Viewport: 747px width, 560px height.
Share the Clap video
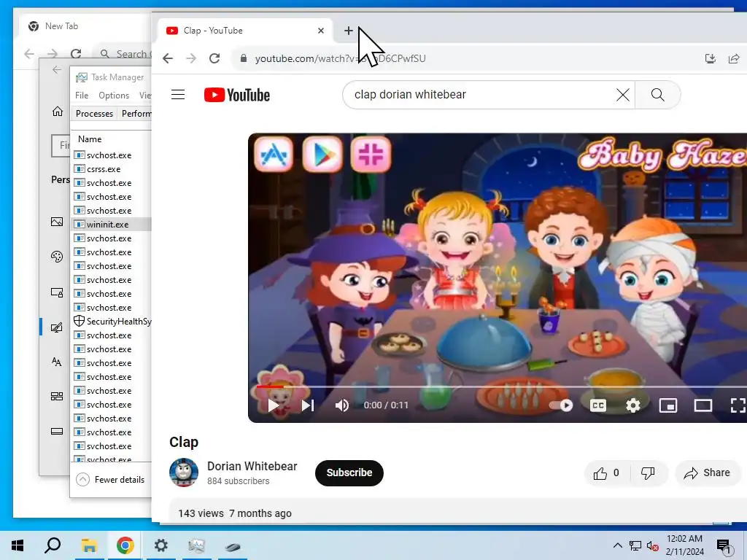coord(707,472)
